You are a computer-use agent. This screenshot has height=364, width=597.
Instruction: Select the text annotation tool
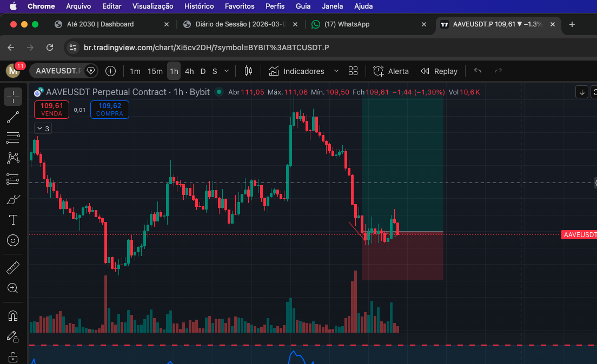13,220
